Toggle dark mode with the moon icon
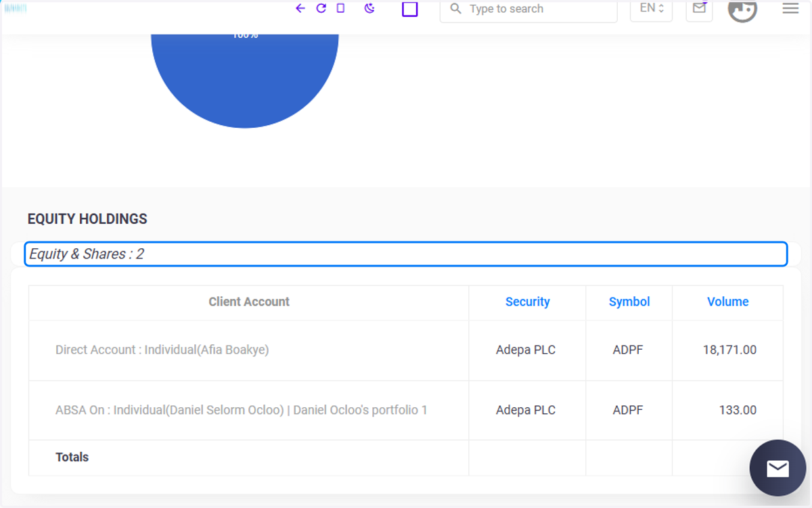Screen dimensions: 812x508 pyautogui.click(x=369, y=8)
